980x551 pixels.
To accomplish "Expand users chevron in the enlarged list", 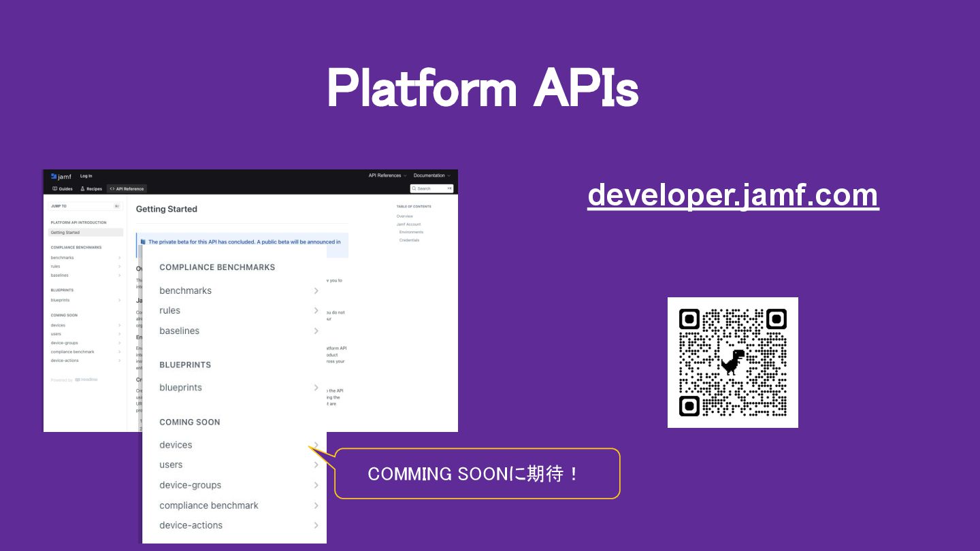I will click(x=316, y=465).
